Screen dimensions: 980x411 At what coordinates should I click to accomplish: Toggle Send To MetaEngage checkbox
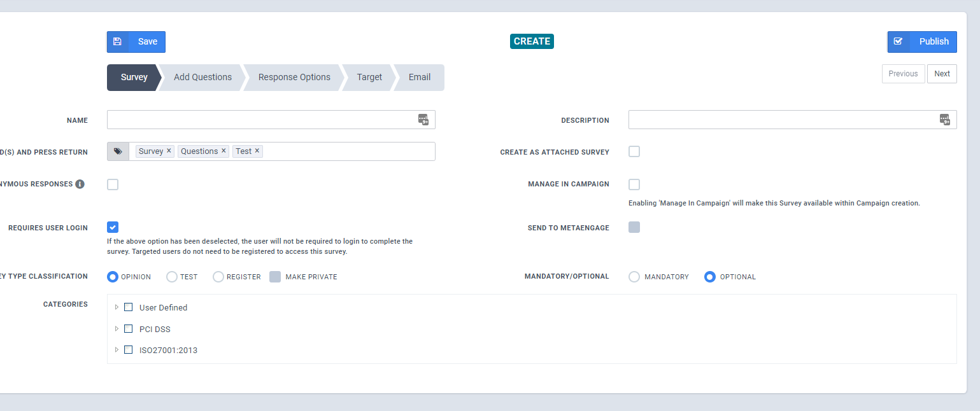[634, 227]
